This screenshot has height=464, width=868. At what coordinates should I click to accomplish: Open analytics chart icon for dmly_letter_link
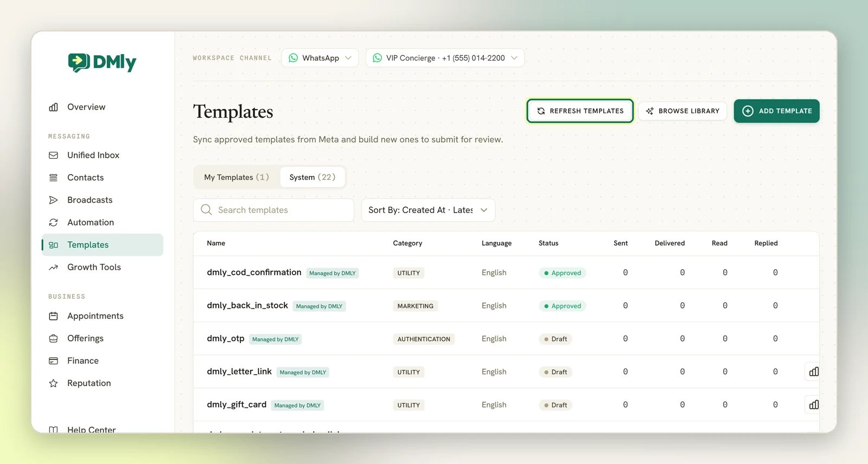click(x=814, y=372)
